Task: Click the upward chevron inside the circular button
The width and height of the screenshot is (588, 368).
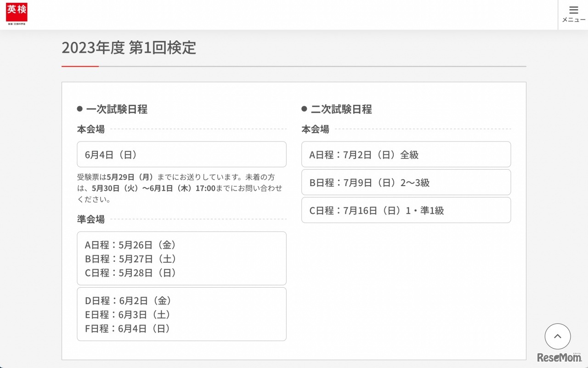Action: pyautogui.click(x=557, y=336)
